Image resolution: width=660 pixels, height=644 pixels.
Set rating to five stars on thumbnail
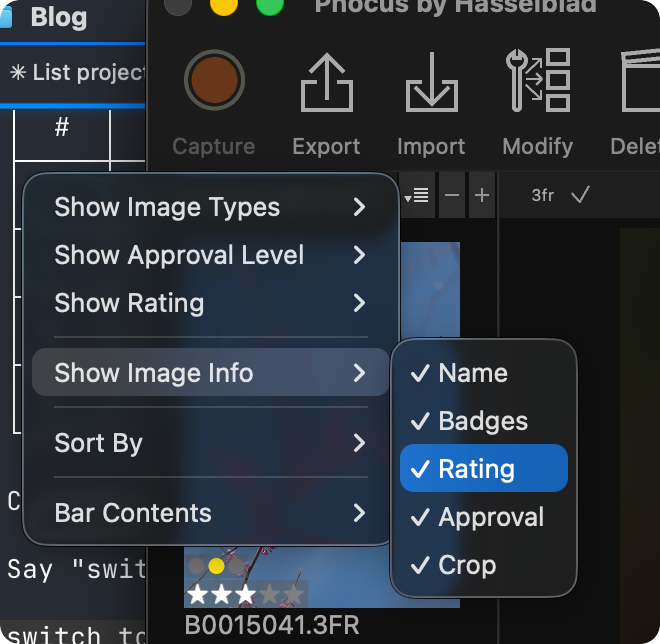click(293, 595)
